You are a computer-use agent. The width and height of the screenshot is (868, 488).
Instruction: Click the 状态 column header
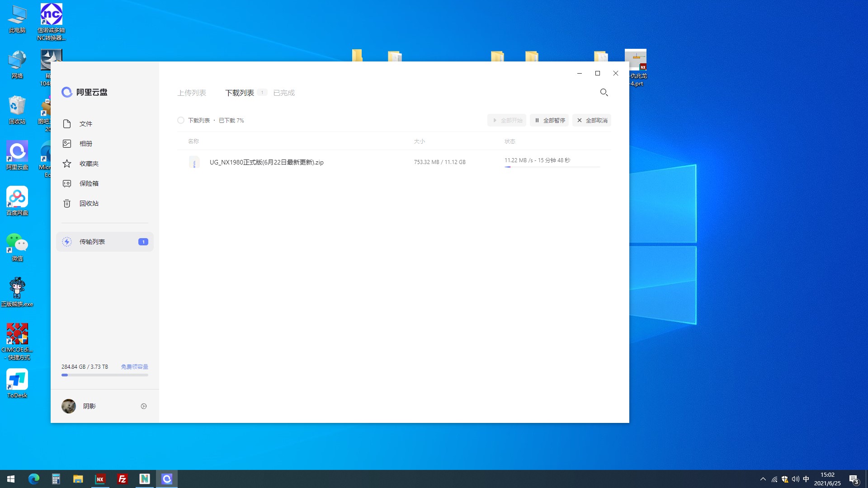(x=510, y=141)
